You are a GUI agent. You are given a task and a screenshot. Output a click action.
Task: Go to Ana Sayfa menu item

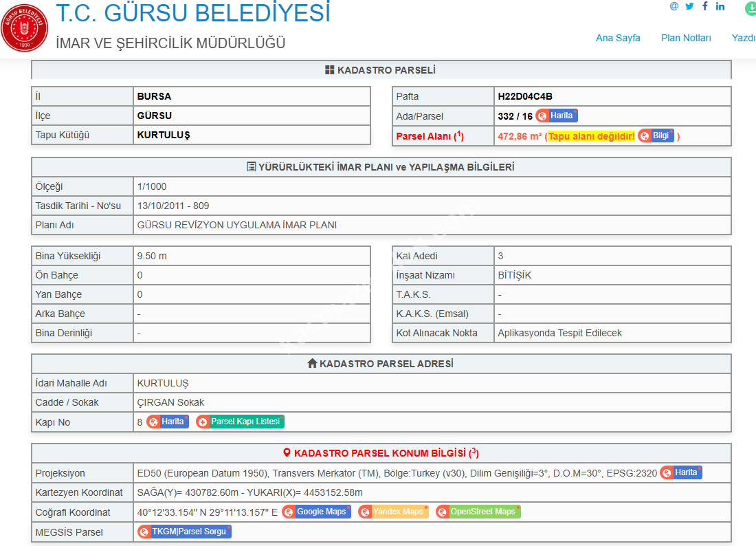pyautogui.click(x=618, y=38)
